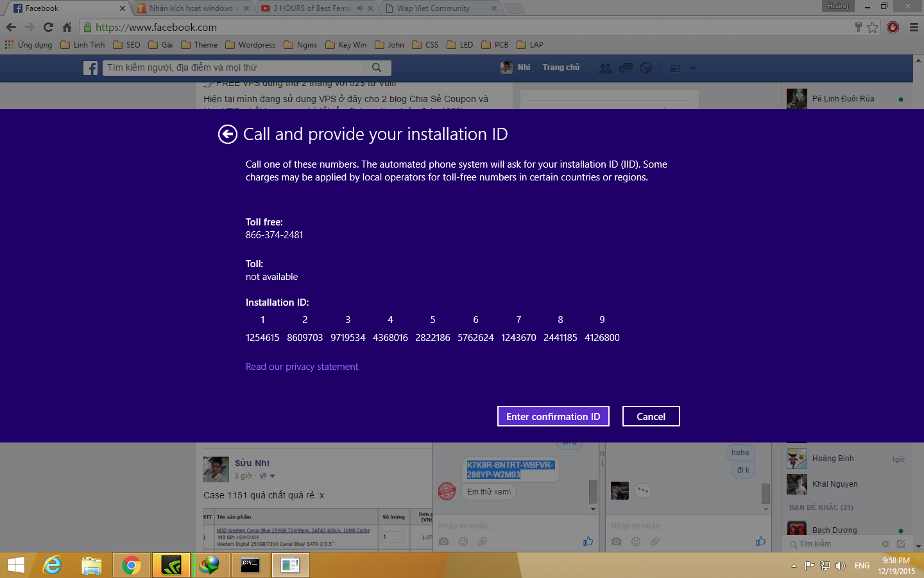This screenshot has width=924, height=578.
Task: Click the chat window scrollbar
Action: click(593, 492)
